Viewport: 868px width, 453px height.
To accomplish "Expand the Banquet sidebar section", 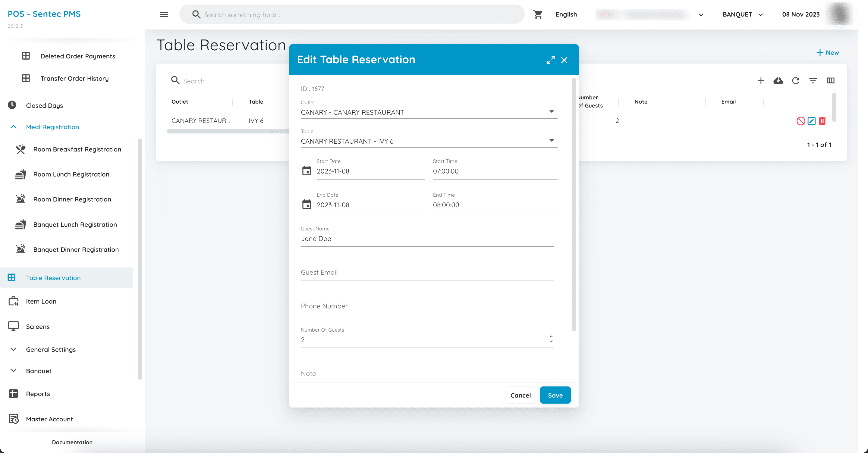I will tap(38, 371).
